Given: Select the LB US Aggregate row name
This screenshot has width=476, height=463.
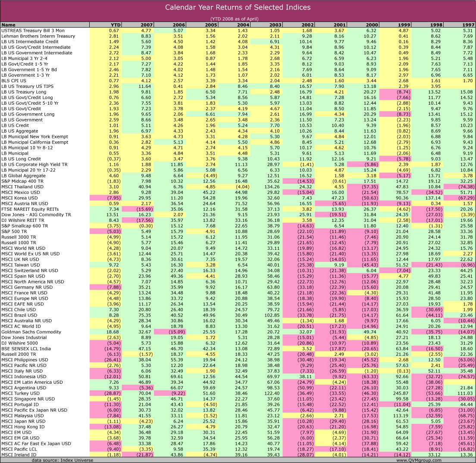Looking at the screenshot, I should (20, 131).
